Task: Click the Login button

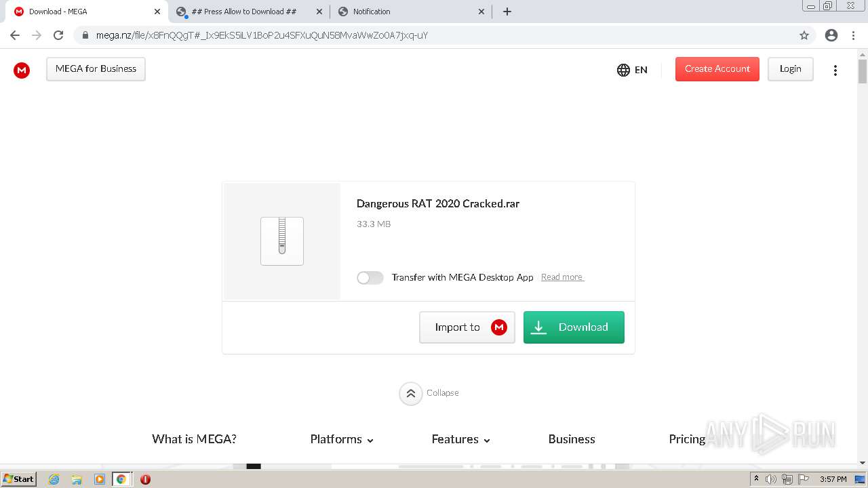Action: click(791, 69)
